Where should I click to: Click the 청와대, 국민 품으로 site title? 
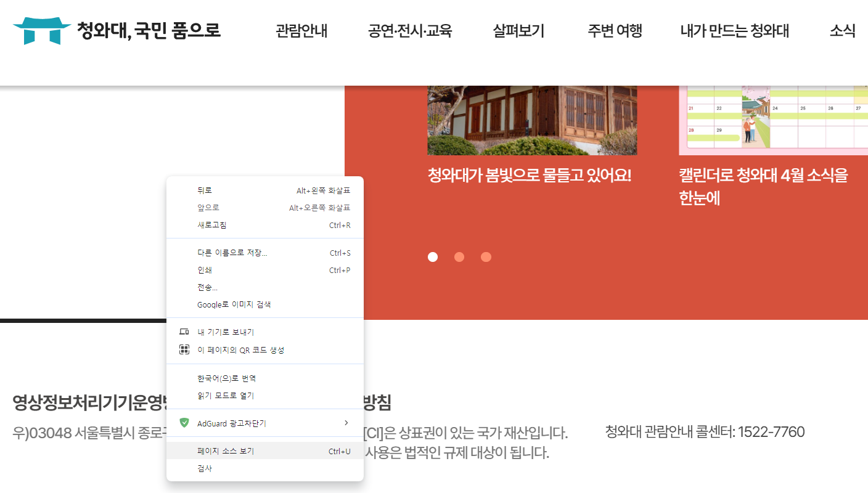[x=149, y=30]
